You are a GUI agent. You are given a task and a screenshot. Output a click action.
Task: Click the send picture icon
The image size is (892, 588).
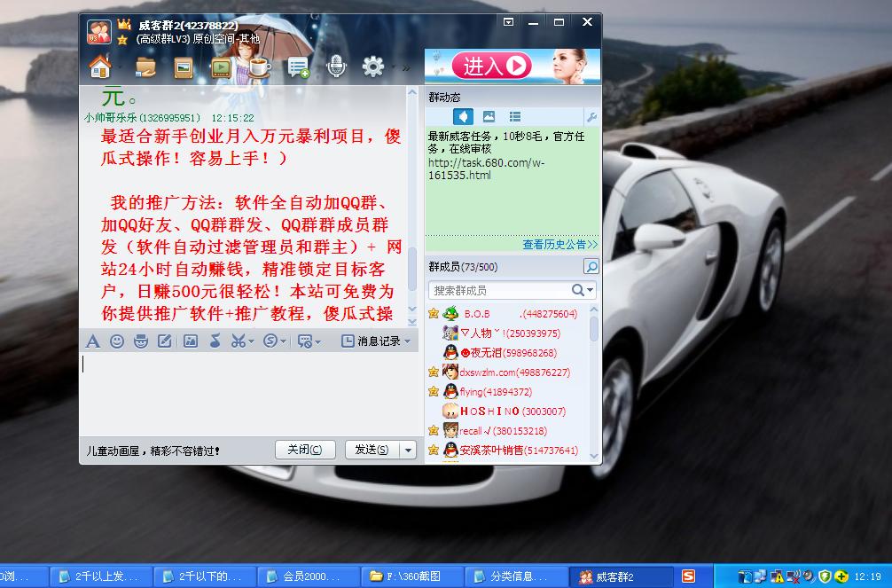(190, 341)
